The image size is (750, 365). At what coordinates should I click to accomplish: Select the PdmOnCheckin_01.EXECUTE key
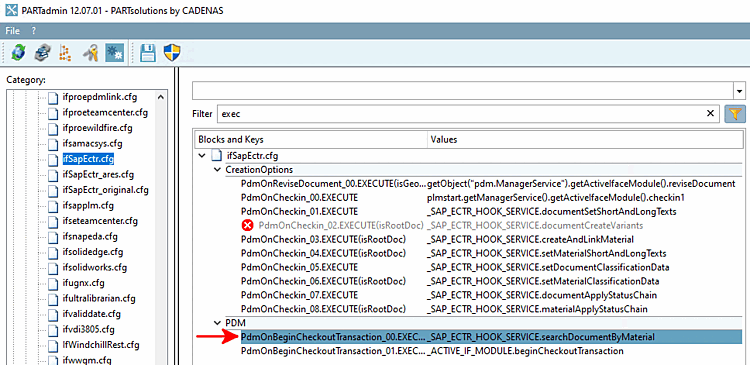click(299, 211)
